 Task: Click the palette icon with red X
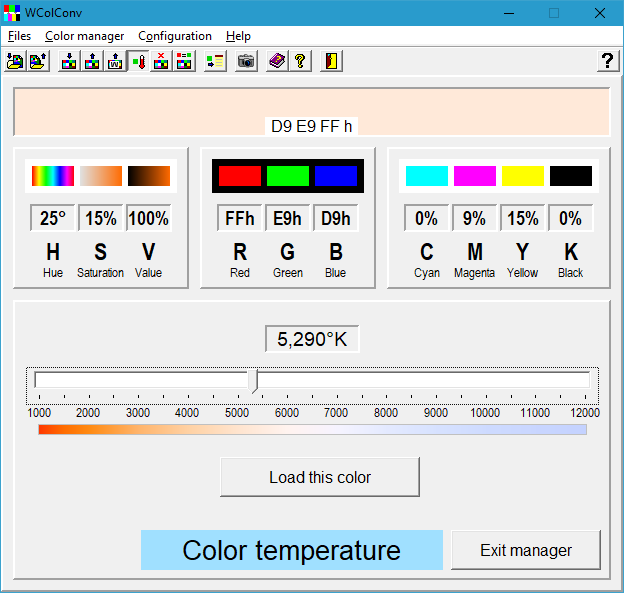(x=161, y=61)
